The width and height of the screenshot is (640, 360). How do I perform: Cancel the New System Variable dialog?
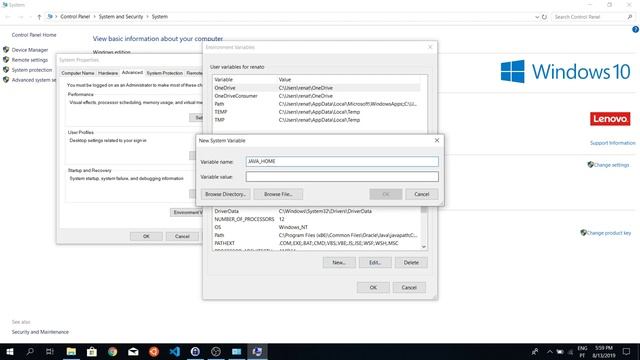[x=422, y=194]
